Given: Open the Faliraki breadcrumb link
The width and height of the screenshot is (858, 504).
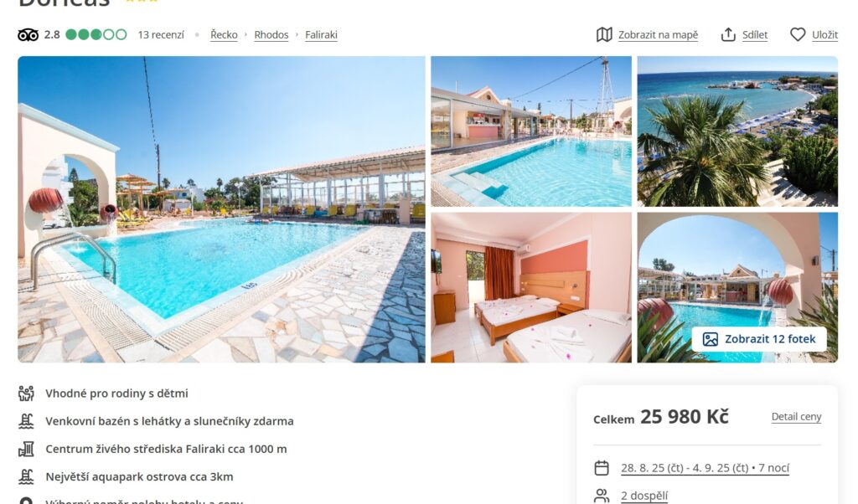Looking at the screenshot, I should tap(321, 35).
